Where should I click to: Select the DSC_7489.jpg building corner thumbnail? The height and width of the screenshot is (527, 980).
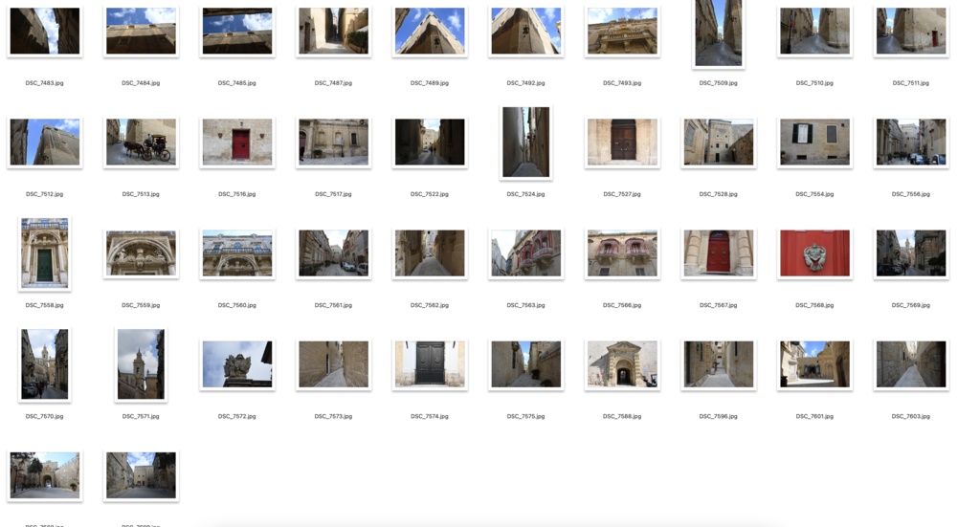[x=430, y=31]
